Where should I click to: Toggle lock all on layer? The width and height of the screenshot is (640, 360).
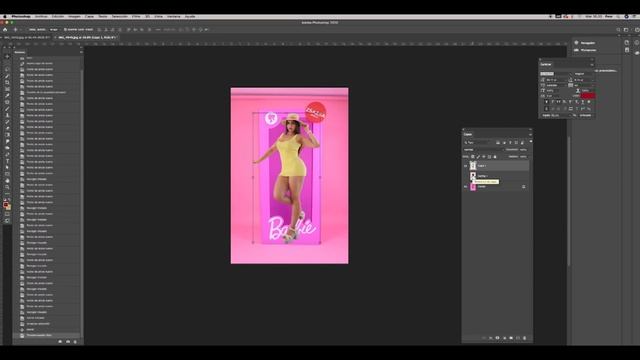tap(495, 157)
